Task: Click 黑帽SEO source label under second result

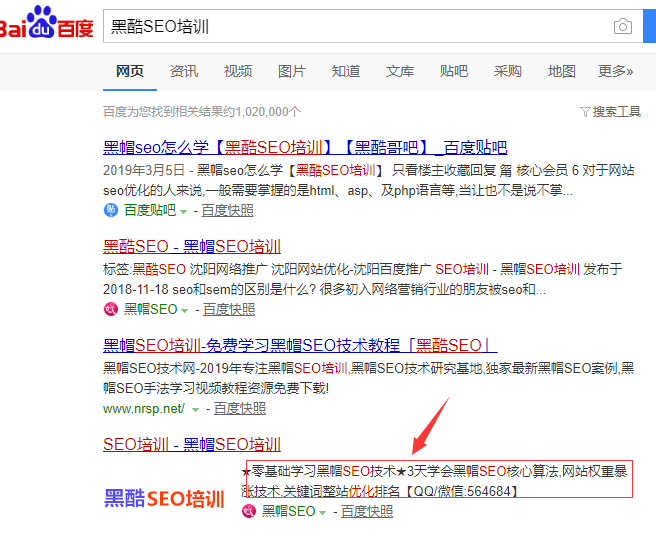Action: [x=151, y=309]
